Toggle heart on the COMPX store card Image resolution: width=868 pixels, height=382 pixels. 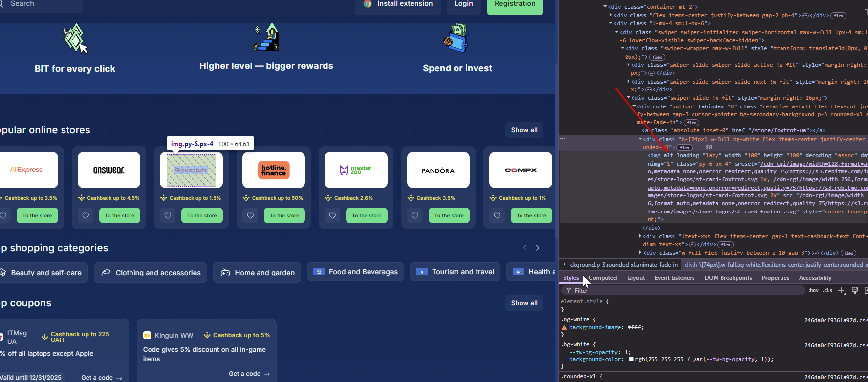pyautogui.click(x=497, y=215)
